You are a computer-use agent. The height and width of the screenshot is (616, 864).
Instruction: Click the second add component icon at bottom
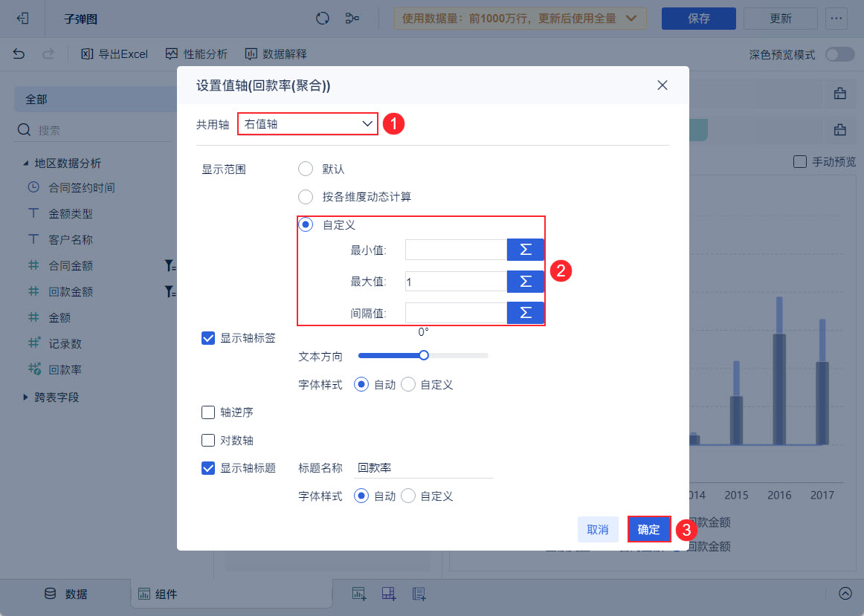(389, 594)
